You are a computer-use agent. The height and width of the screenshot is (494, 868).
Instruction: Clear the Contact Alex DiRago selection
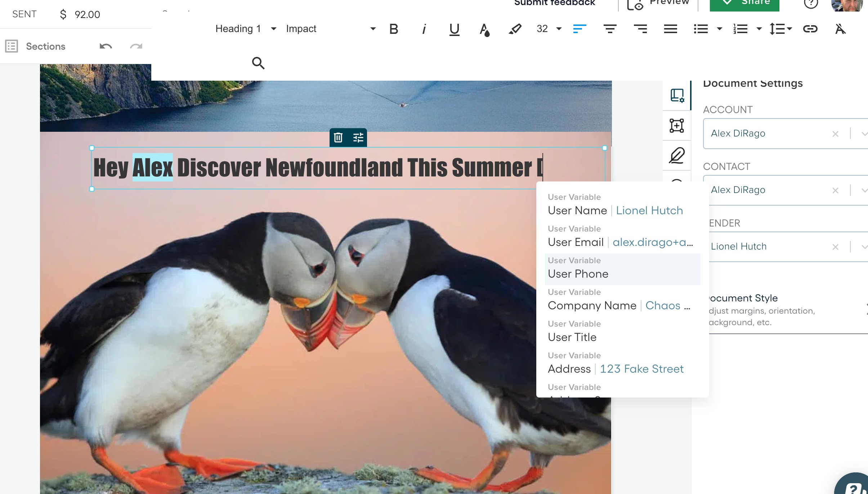click(x=836, y=190)
